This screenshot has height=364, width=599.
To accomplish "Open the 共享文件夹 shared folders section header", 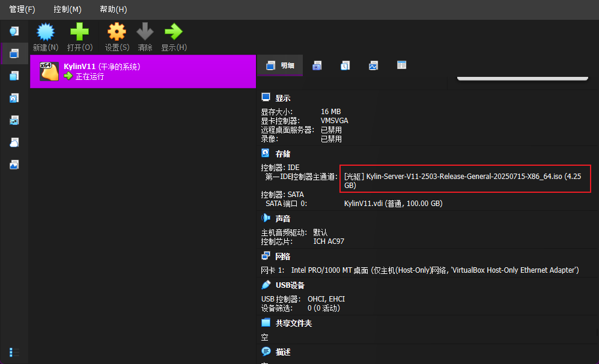I will click(x=294, y=323).
